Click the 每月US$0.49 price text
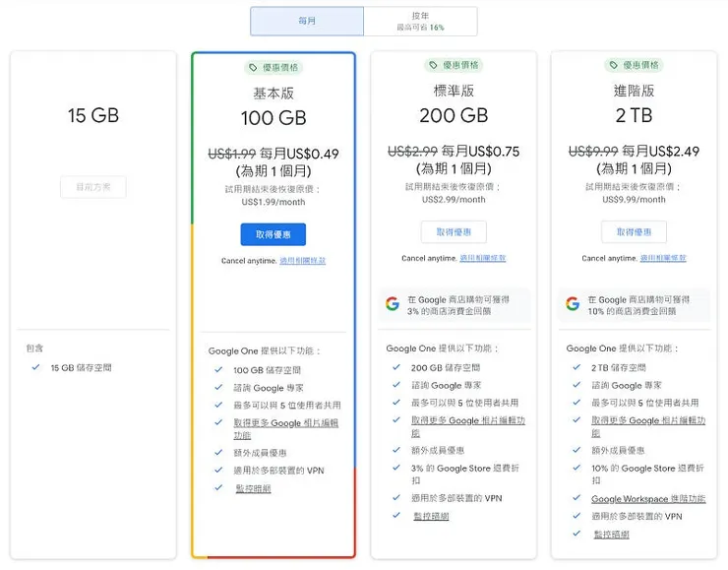The height and width of the screenshot is (570, 728). tap(299, 154)
